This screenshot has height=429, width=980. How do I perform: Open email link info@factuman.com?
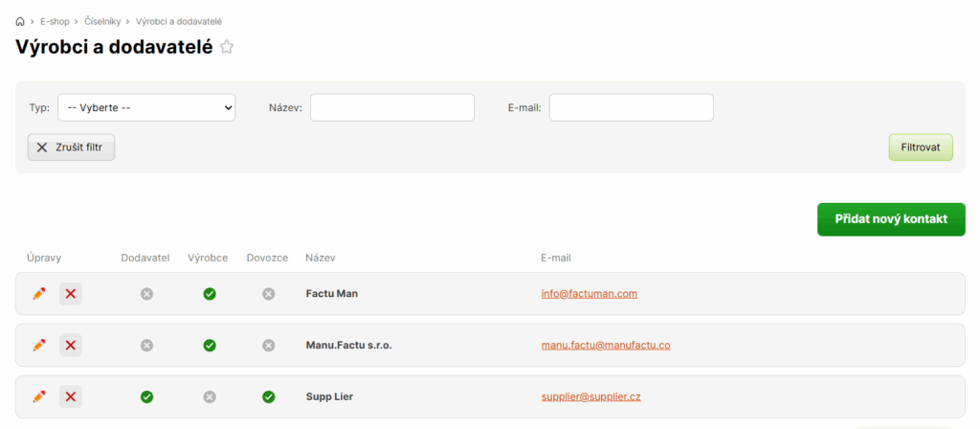pos(590,294)
